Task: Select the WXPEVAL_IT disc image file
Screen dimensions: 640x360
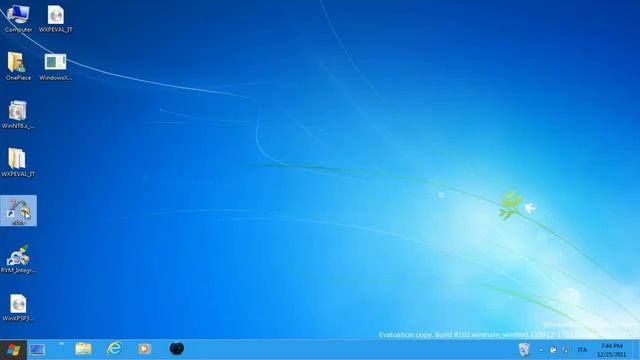Action: point(56,19)
